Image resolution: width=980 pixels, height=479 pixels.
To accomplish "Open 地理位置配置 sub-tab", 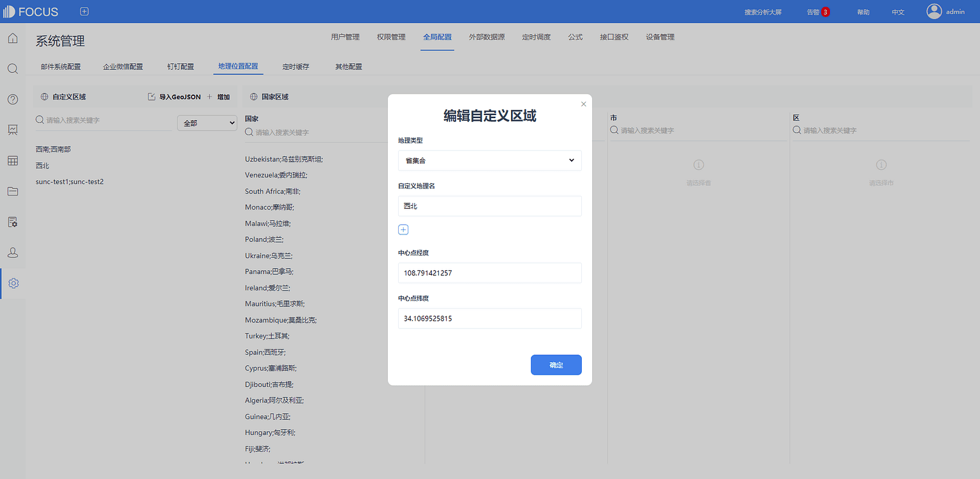I will [x=238, y=66].
